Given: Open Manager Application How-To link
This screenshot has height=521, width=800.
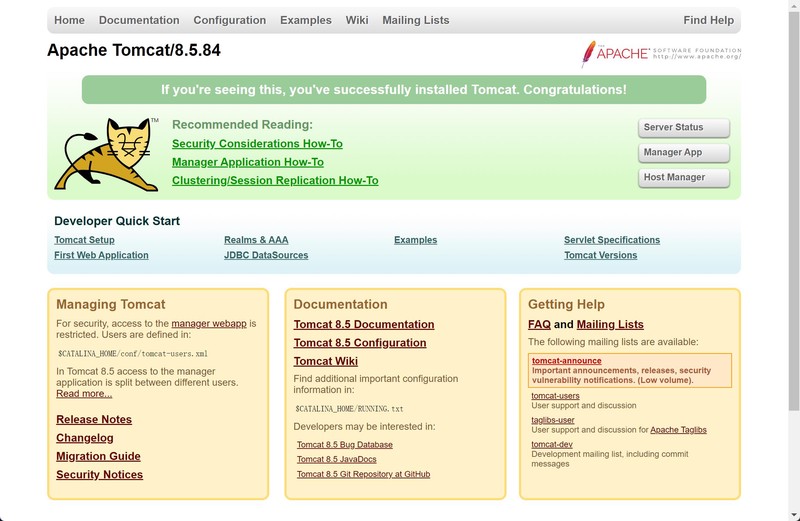Looking at the screenshot, I should pyautogui.click(x=248, y=162).
